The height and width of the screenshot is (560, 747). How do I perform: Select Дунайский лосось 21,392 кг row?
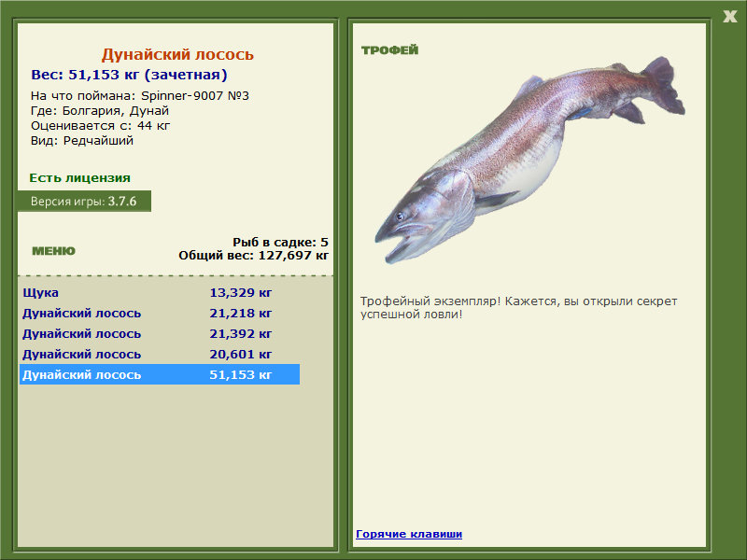click(x=160, y=333)
